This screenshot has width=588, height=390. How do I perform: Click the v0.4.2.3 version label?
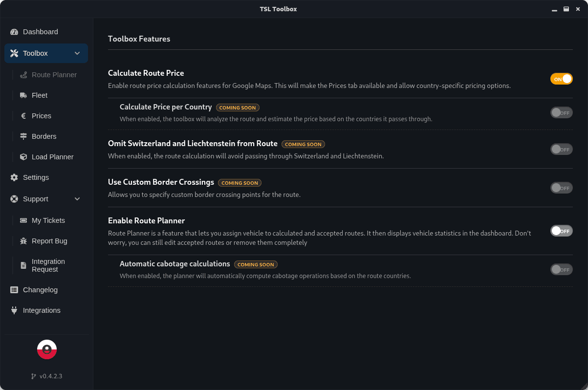[51, 376]
